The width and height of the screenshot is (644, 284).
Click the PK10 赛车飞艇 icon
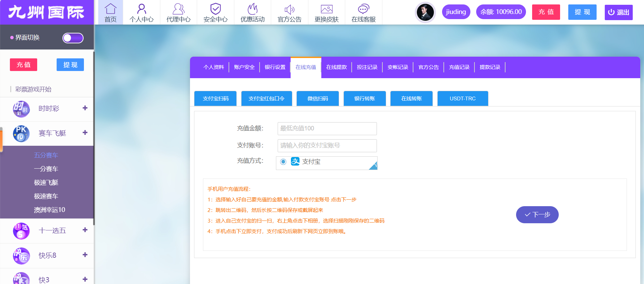click(x=21, y=133)
